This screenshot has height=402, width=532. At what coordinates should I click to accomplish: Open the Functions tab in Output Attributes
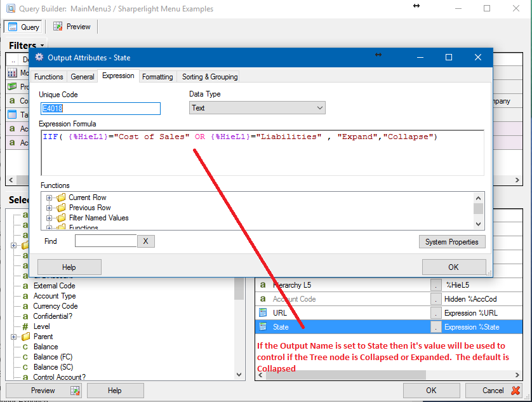(x=48, y=77)
